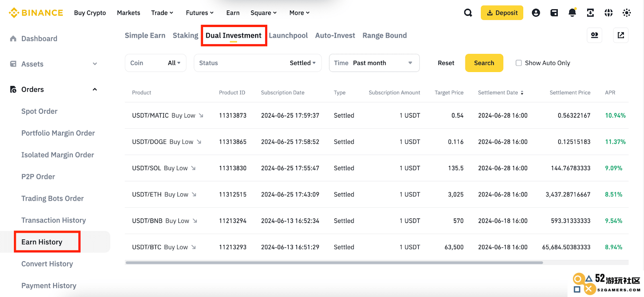This screenshot has height=297, width=644.
Task: Switch to Staking tab
Action: (186, 35)
